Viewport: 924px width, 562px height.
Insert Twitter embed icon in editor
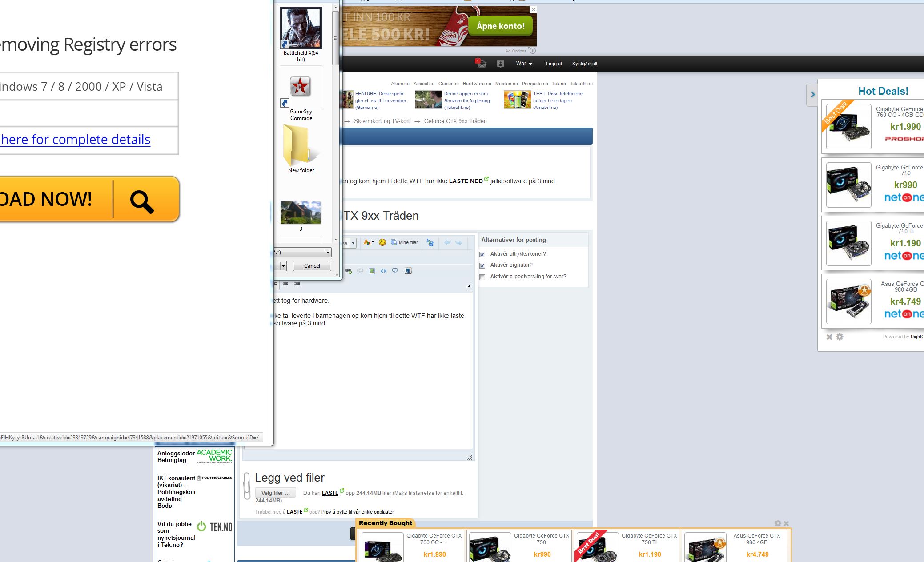(x=408, y=271)
